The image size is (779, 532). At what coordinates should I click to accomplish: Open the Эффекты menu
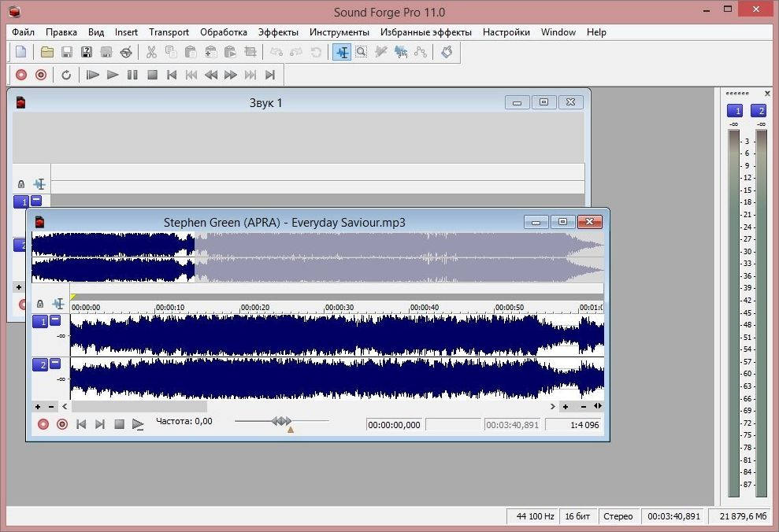click(x=278, y=32)
